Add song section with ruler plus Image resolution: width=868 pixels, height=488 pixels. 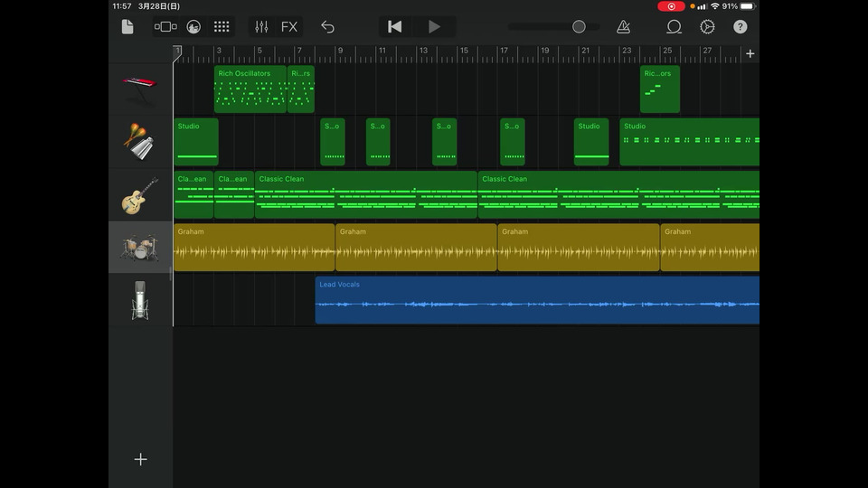click(x=750, y=53)
